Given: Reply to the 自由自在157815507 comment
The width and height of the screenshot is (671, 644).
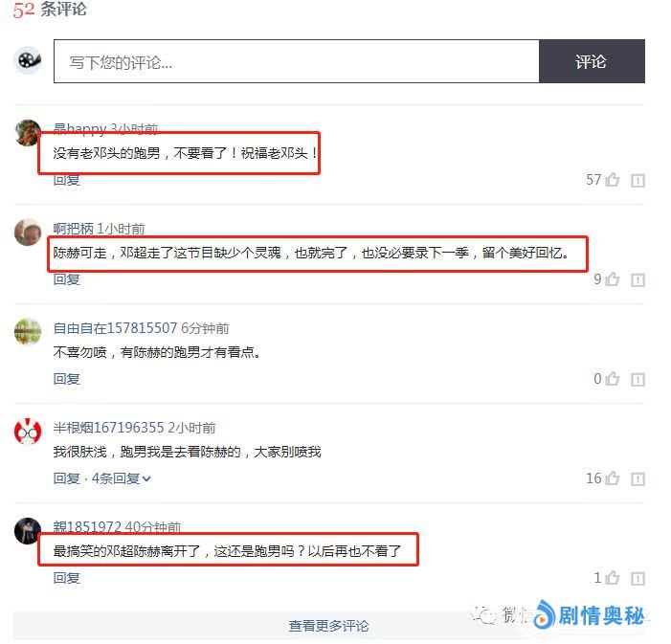Looking at the screenshot, I should [x=66, y=379].
